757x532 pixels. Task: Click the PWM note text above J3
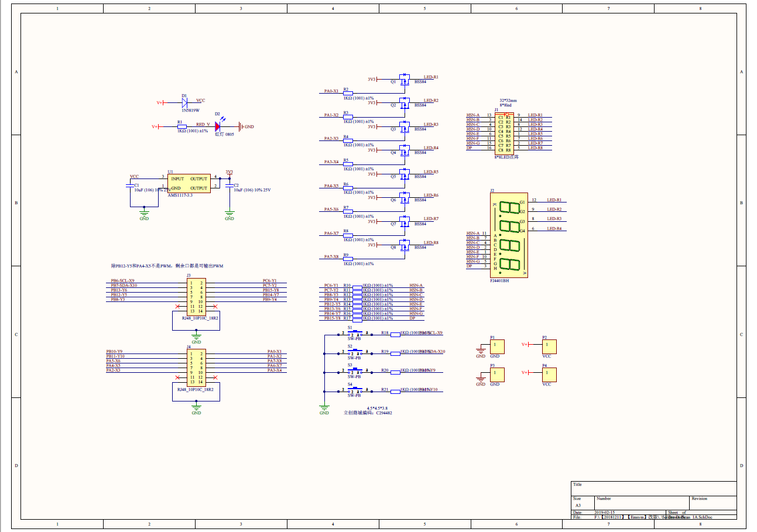(x=167, y=266)
